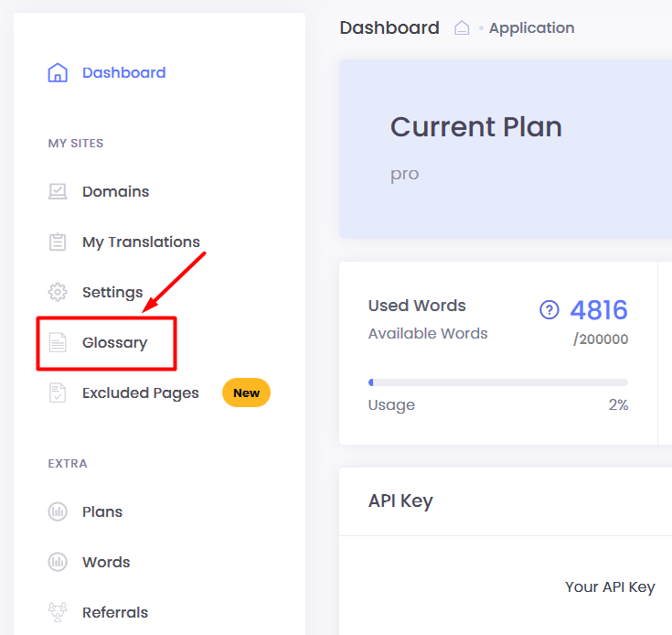Click the Glossary document icon
This screenshot has width=672, height=635.
(x=58, y=342)
